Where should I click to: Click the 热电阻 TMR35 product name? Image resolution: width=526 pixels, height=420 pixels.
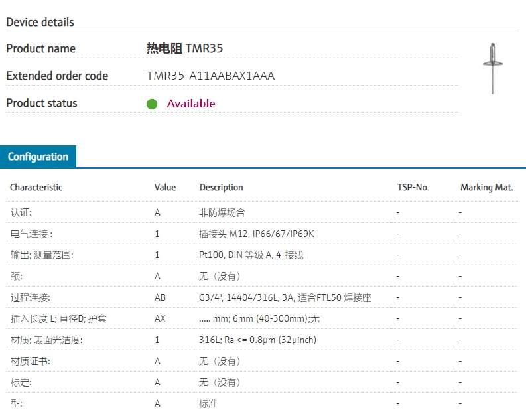[189, 48]
